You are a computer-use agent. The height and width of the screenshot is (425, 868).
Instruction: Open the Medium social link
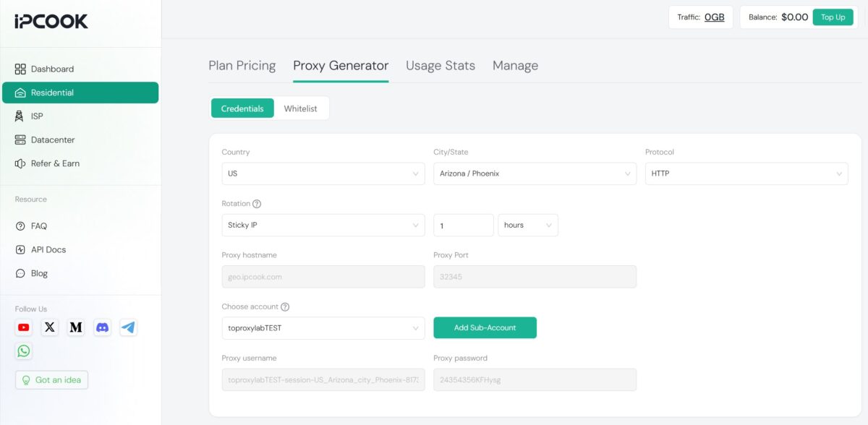(x=76, y=327)
